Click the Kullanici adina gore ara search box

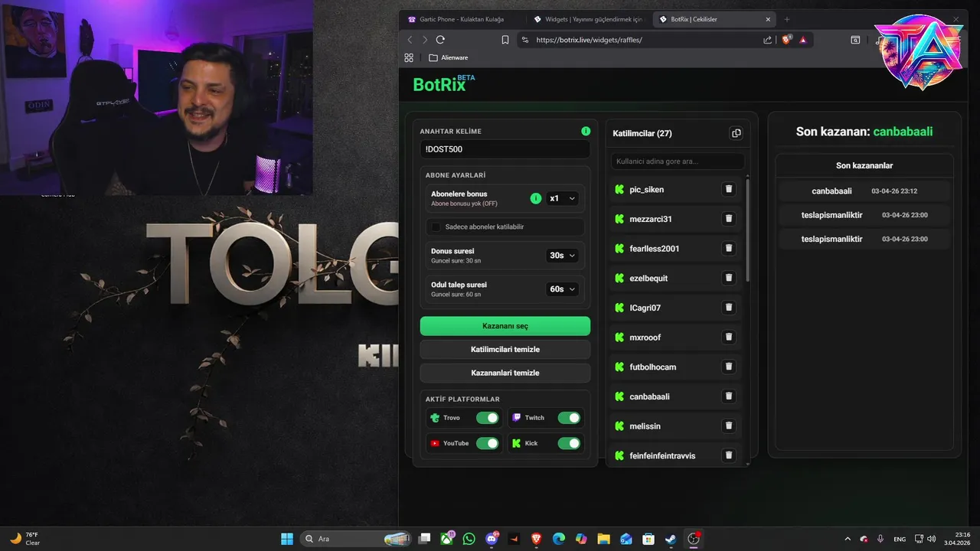coord(678,161)
